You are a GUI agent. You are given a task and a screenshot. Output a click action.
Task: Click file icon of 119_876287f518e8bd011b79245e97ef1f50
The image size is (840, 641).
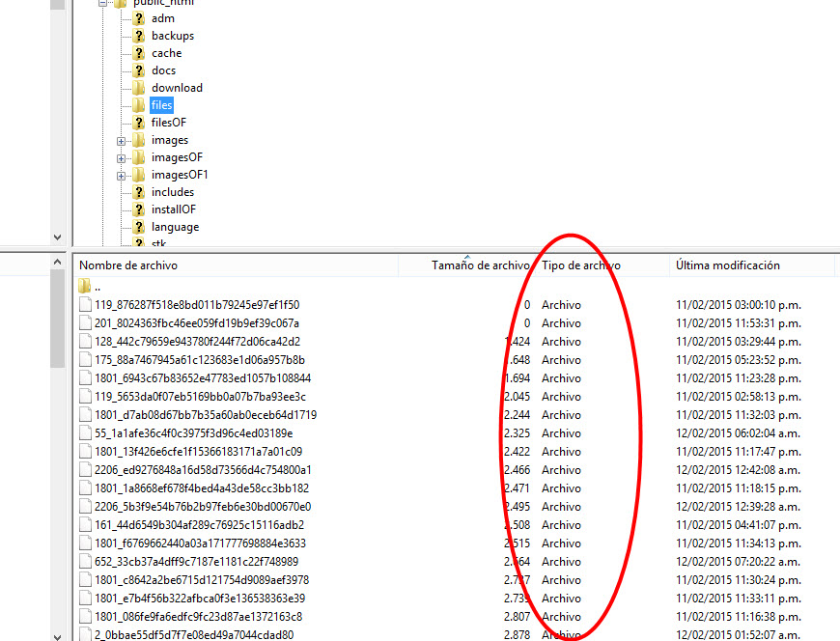tap(85, 305)
